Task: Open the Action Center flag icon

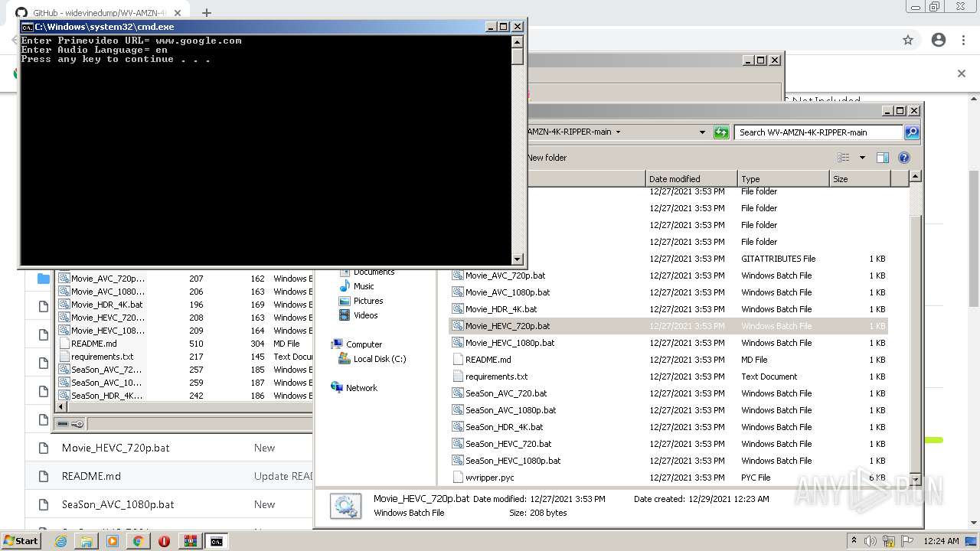Action: 907,541
